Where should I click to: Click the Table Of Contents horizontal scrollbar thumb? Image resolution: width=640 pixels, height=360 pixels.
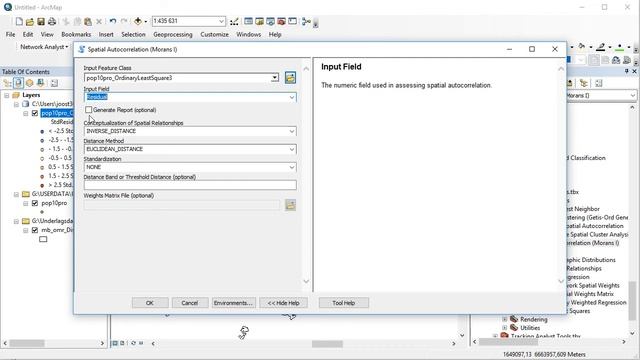click(27, 343)
